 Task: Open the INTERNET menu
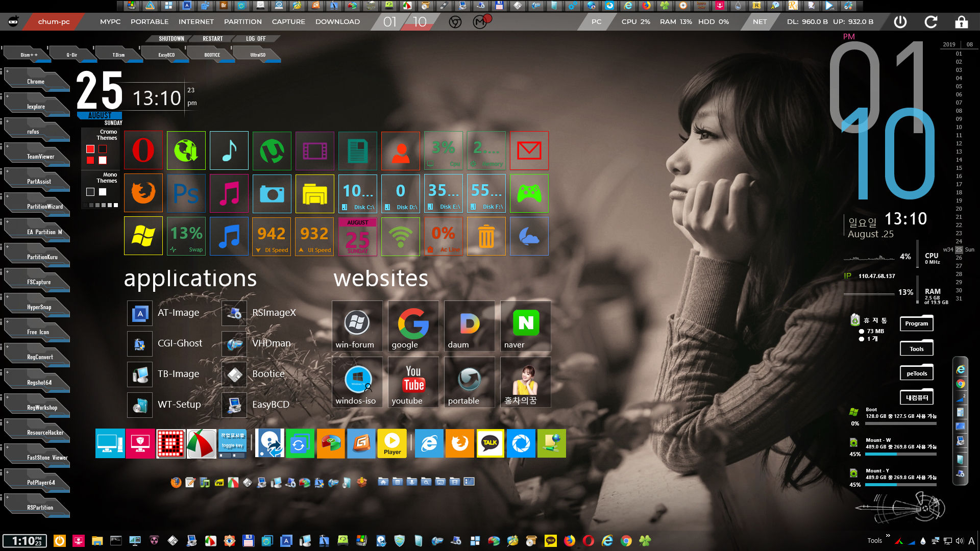(x=196, y=22)
